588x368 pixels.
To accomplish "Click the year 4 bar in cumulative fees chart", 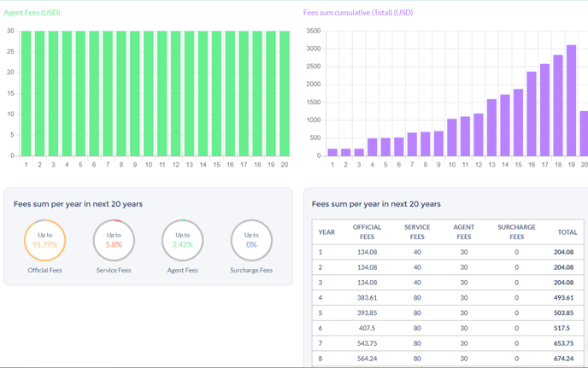I will (x=373, y=147).
